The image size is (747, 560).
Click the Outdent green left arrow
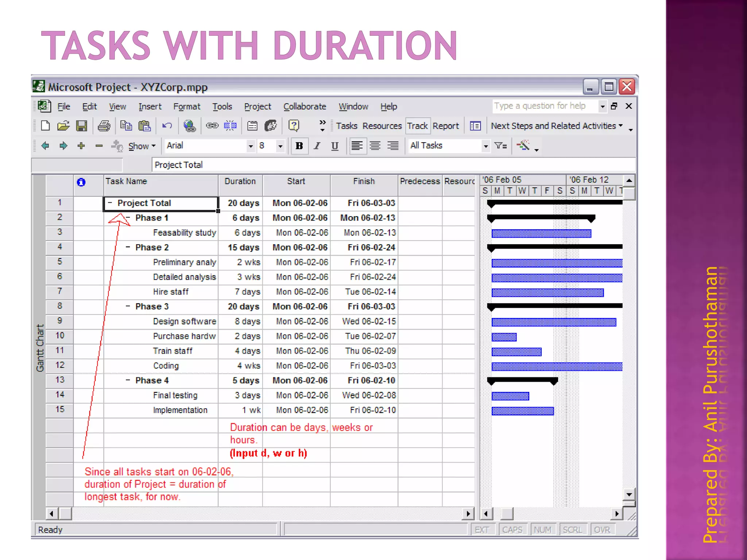coord(45,146)
